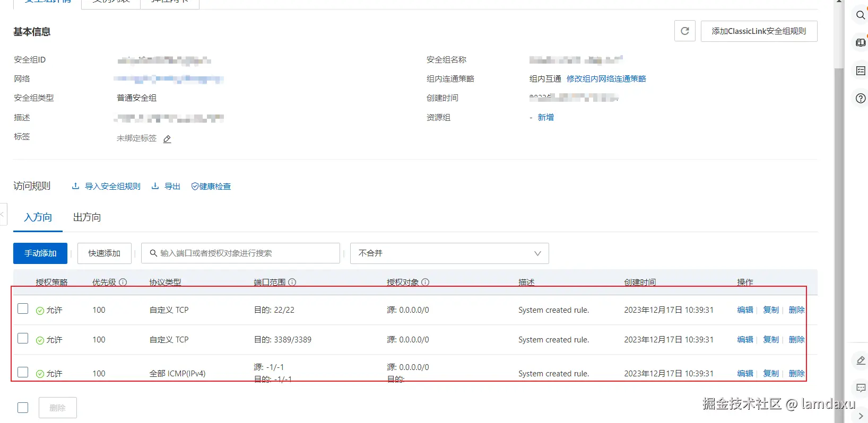Delete the port 22/22 rule
The image size is (868, 423).
pos(796,310)
